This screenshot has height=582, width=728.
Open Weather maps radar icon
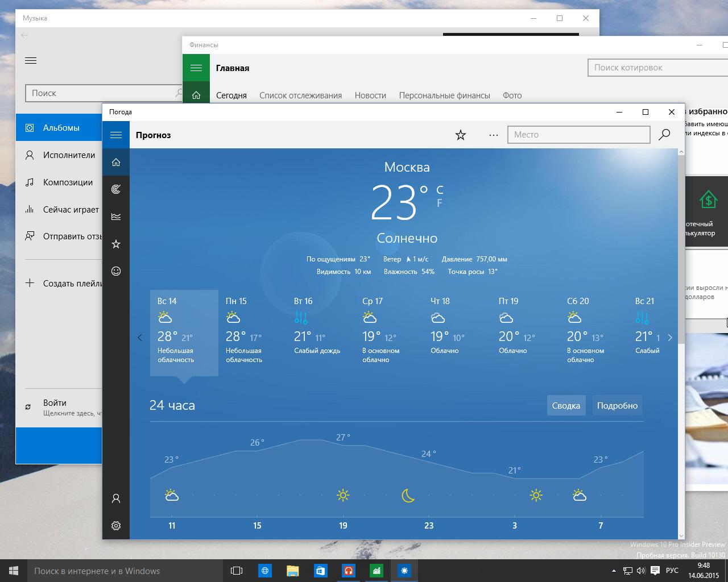pos(116,189)
